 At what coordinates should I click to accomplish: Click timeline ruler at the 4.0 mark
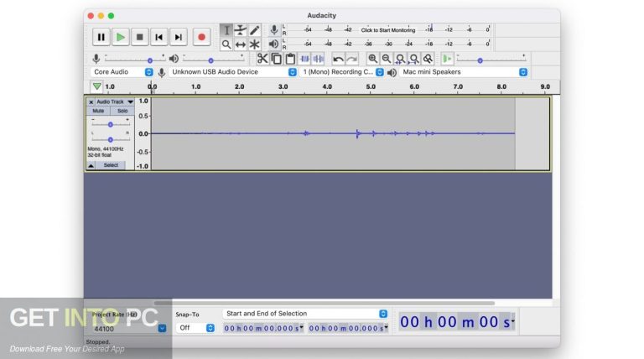(x=327, y=87)
